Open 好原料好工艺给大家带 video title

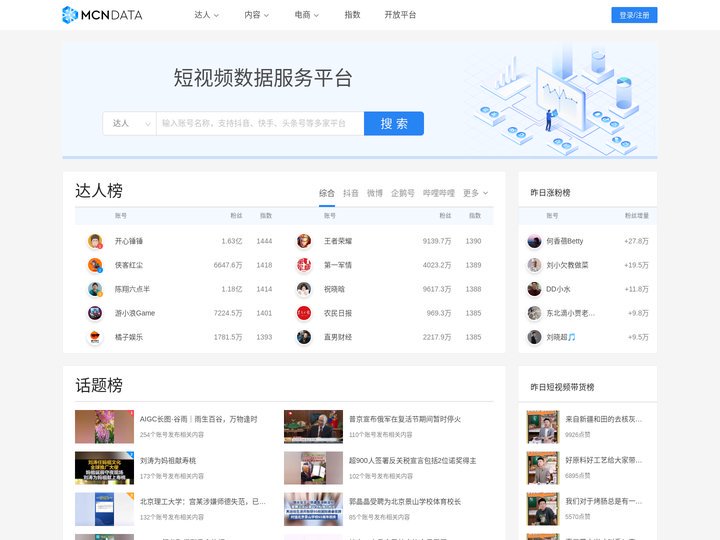pyautogui.click(x=603, y=460)
